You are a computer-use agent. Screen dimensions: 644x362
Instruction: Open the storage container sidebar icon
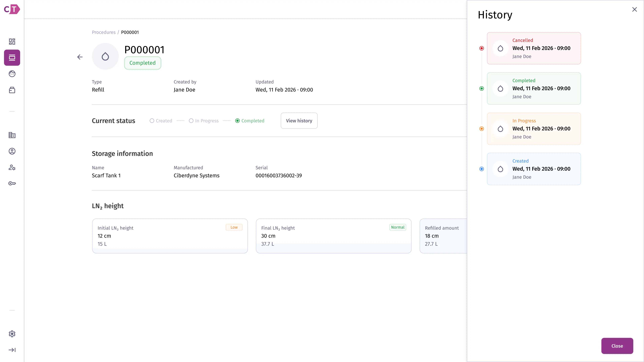pos(12,90)
